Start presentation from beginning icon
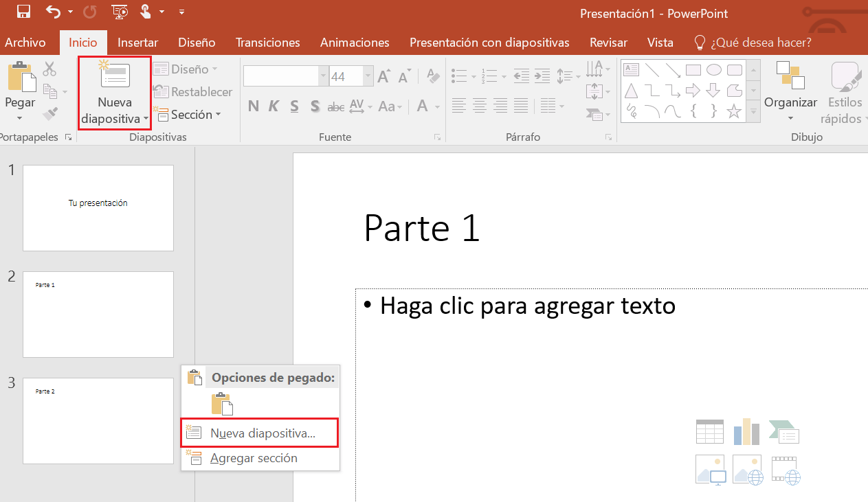 [120, 11]
